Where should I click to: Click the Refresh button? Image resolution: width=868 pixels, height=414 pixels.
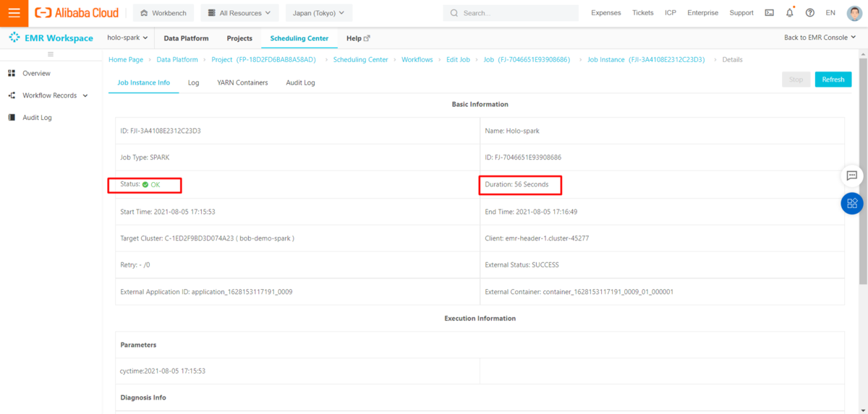[x=833, y=79]
